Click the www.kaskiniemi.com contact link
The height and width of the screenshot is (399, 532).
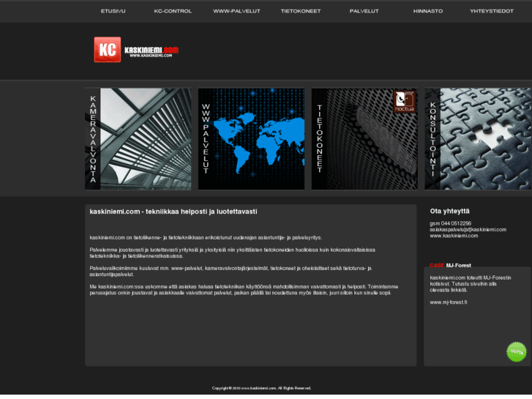coord(454,236)
